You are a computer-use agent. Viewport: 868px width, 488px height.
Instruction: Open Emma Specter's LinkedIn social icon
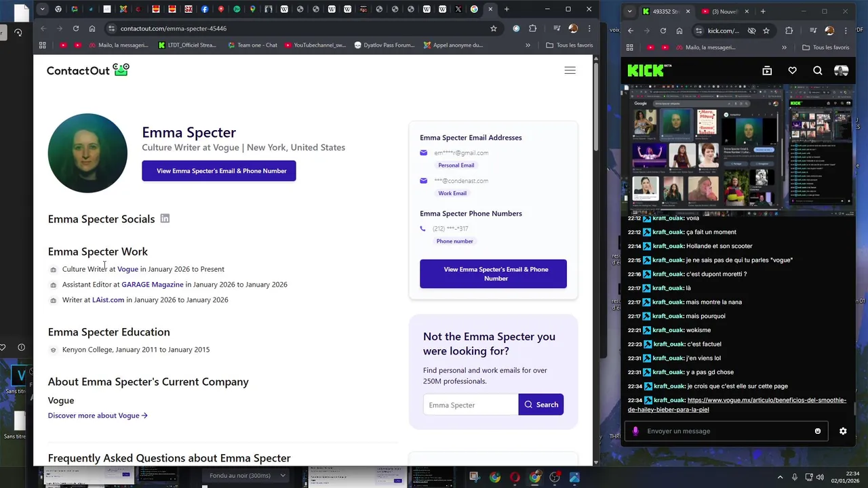tap(165, 218)
